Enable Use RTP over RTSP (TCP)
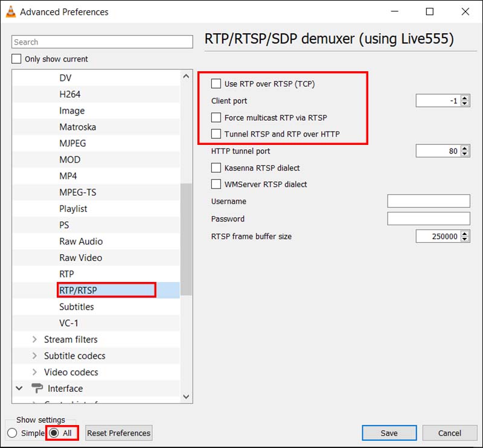The height and width of the screenshot is (448, 483). (x=216, y=83)
